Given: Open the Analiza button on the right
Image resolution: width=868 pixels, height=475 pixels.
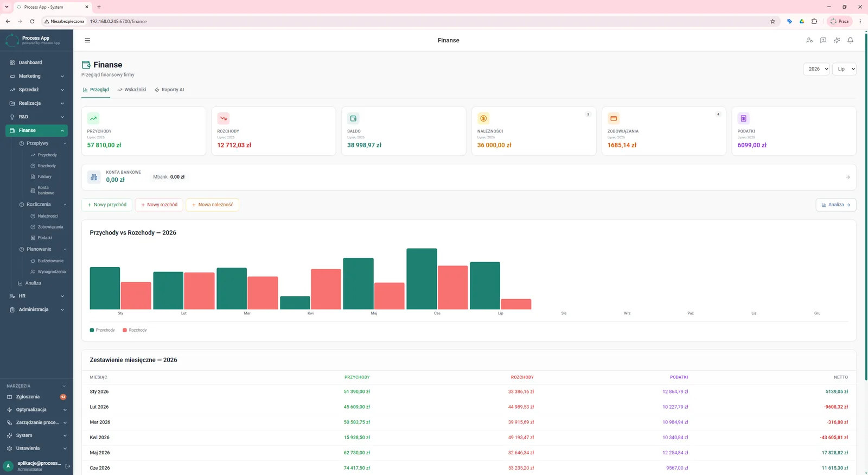Looking at the screenshot, I should (836, 205).
